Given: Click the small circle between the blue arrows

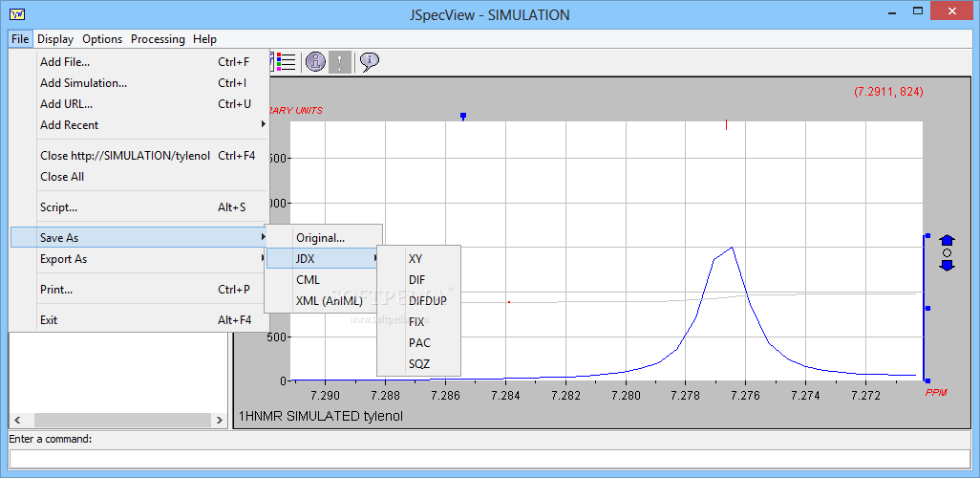Looking at the screenshot, I should point(947,252).
